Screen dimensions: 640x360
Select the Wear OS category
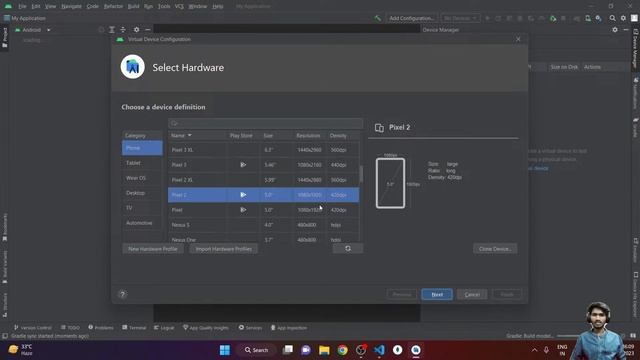pyautogui.click(x=142, y=178)
